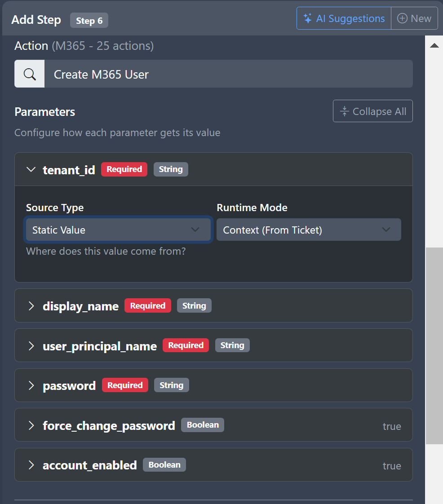The height and width of the screenshot is (504, 443).
Task: Click the String badge on tenant_id
Action: click(x=171, y=169)
